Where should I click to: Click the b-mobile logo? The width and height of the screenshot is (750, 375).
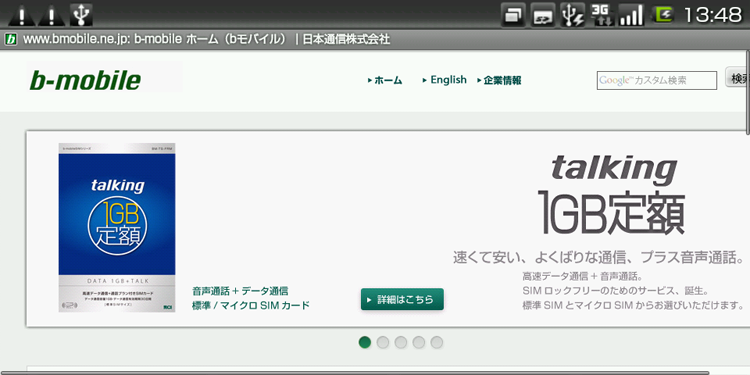(85, 80)
